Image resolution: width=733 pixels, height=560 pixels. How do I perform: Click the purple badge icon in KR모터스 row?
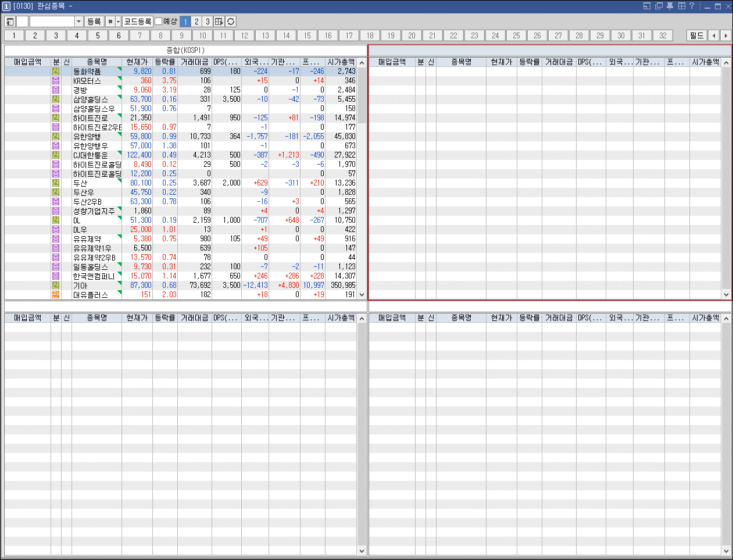coord(56,80)
